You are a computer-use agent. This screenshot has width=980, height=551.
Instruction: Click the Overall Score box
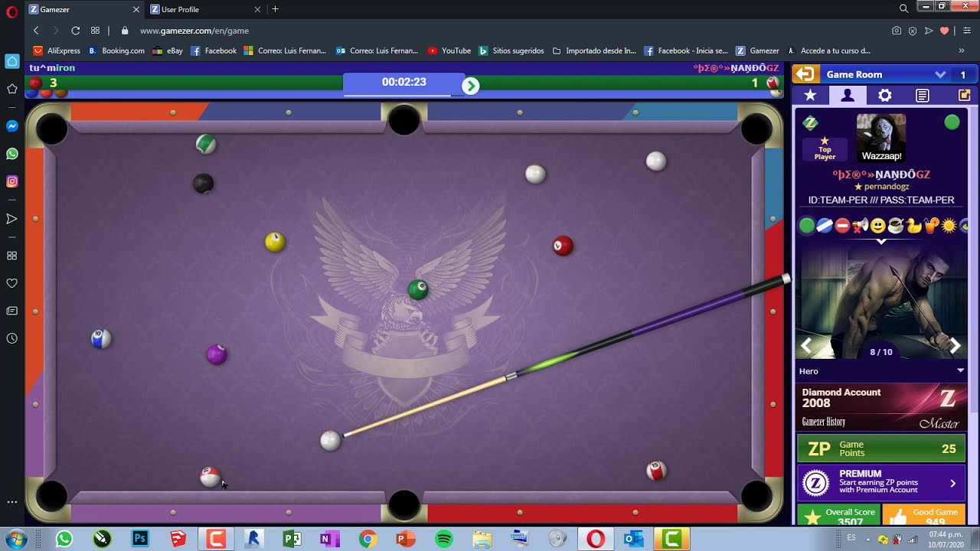[x=838, y=515]
